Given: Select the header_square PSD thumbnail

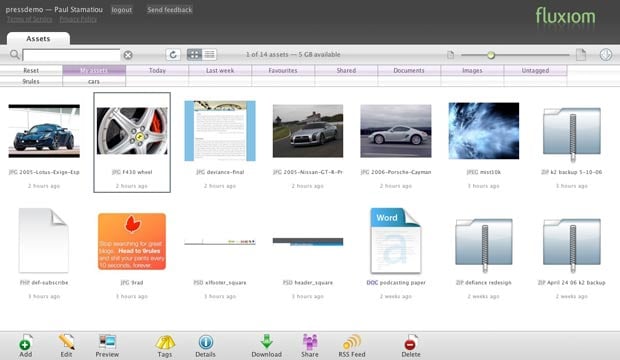Looking at the screenshot, I should pyautogui.click(x=308, y=242).
